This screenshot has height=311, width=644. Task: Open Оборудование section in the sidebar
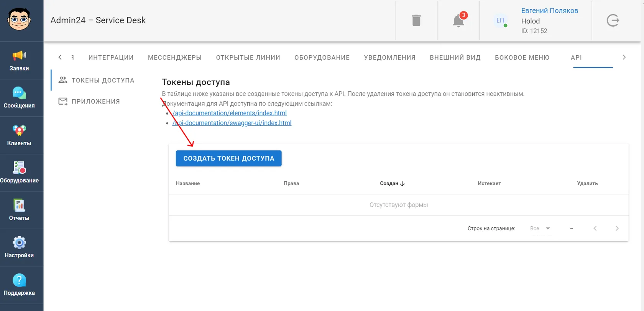point(19,173)
